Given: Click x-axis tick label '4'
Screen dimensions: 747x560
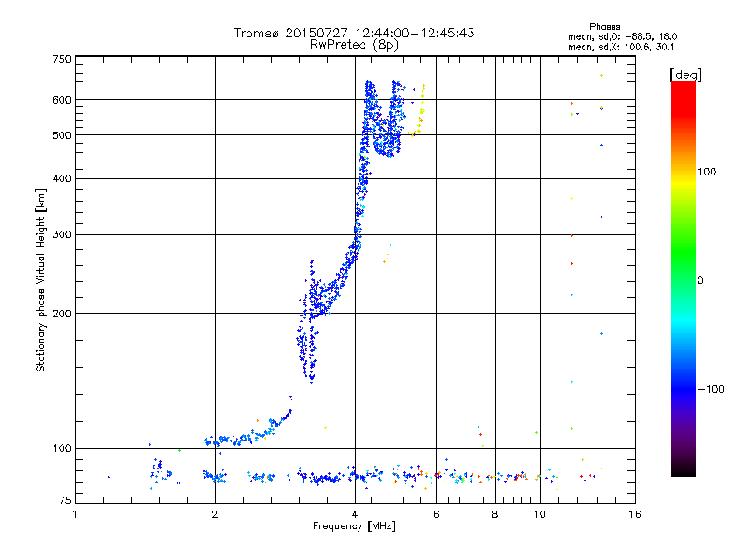Looking at the screenshot, I should 355,514.
